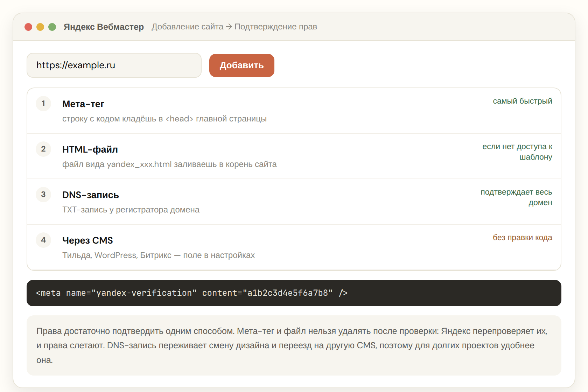Click step number 1 circle
The height and width of the screenshot is (392, 588).
click(43, 104)
